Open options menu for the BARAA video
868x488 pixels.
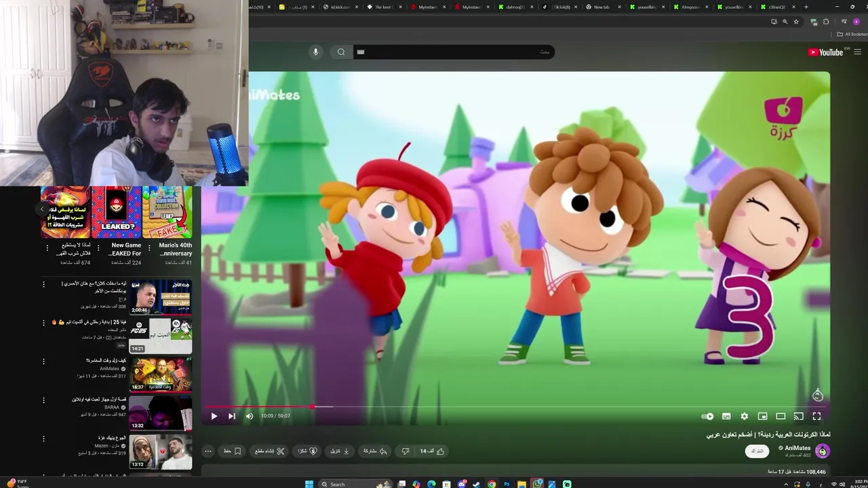[x=44, y=400]
